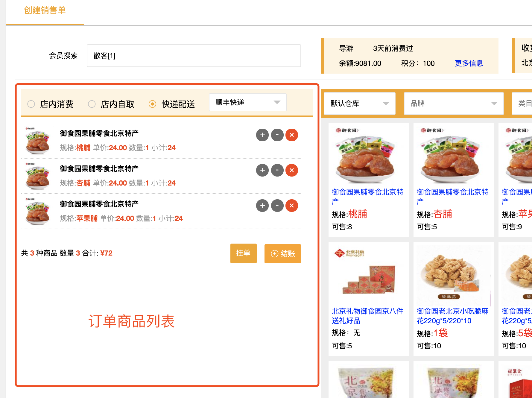The image size is (532, 398).
Task: Decrease quantity of 杏脯 order item
Action: pos(277,170)
